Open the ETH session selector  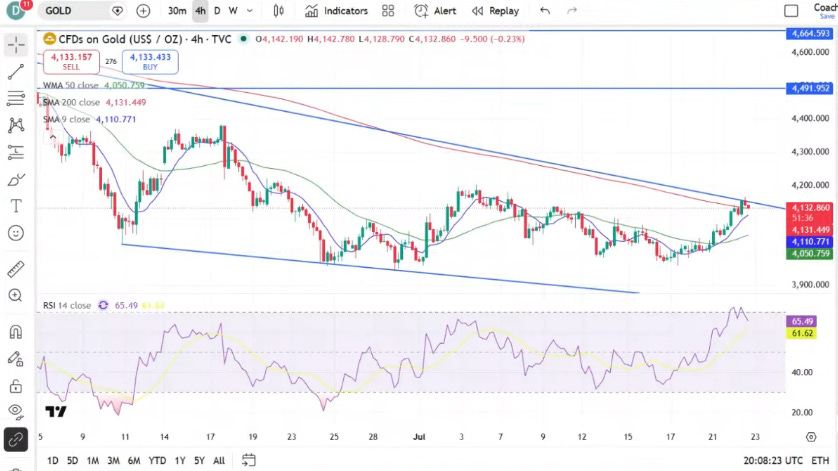[820, 460]
